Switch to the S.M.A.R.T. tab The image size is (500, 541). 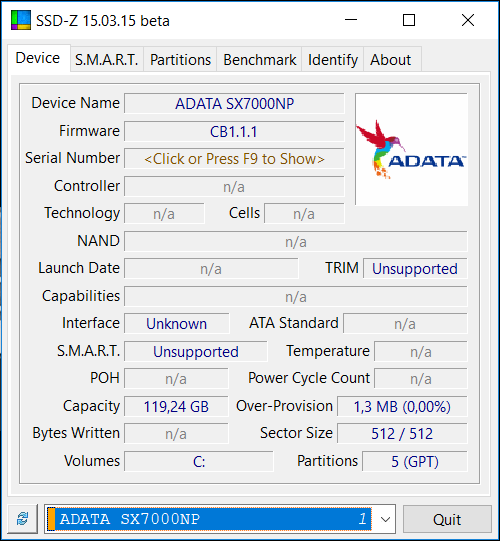[107, 60]
